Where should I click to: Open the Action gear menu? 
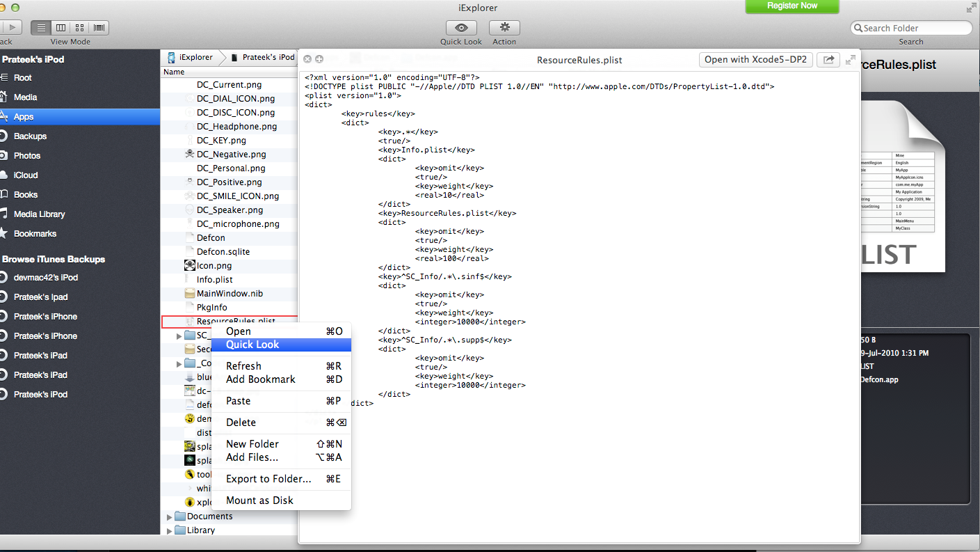click(x=504, y=28)
